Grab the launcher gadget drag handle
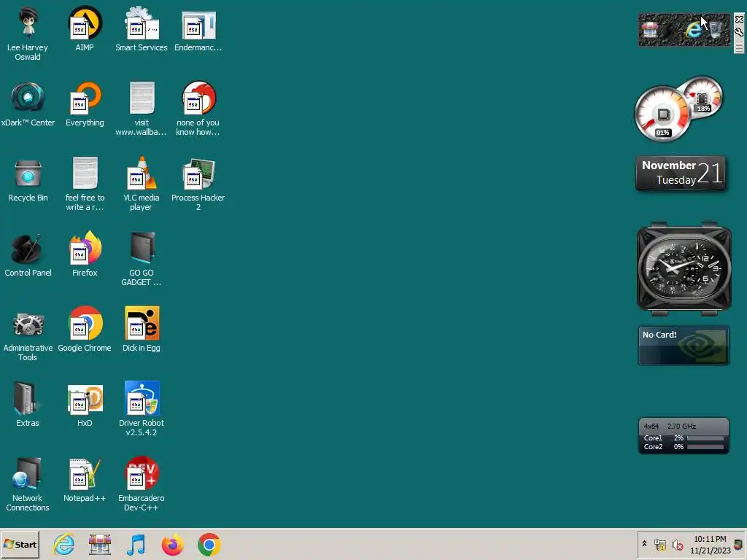This screenshot has height=560, width=747. click(739, 47)
